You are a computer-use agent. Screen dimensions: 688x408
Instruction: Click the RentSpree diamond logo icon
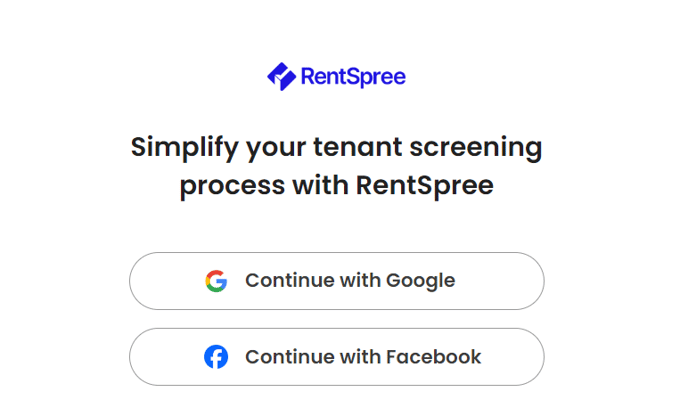point(281,76)
